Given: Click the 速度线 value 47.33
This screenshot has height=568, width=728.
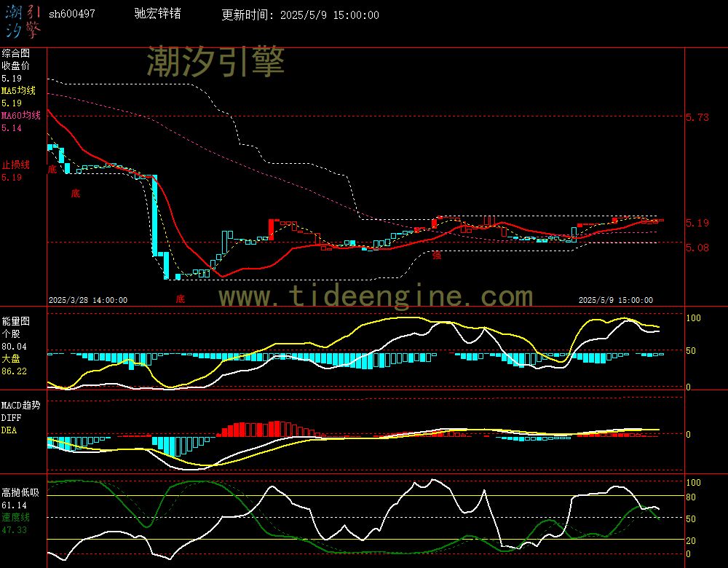Looking at the screenshot, I should coord(14,530).
